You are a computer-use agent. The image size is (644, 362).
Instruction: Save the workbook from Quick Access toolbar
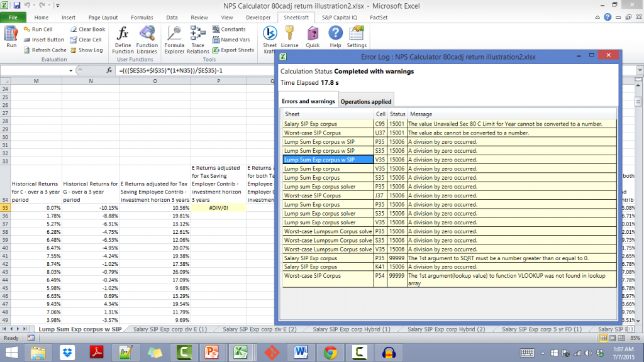tap(17, 5)
